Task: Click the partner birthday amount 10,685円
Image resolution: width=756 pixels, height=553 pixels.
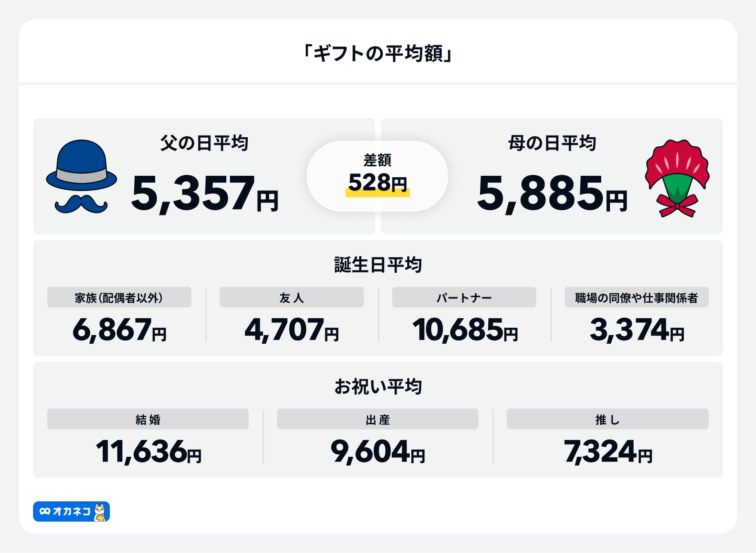Action: coord(465,330)
